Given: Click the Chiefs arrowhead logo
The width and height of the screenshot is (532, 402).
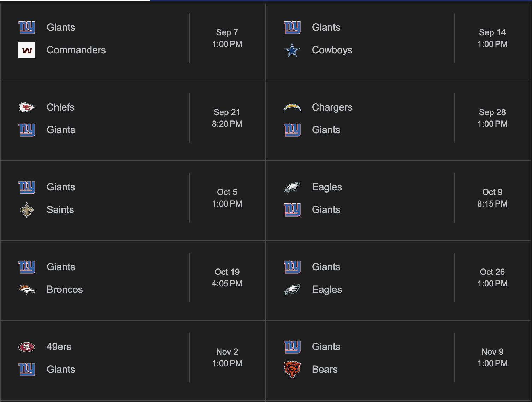Looking at the screenshot, I should coord(27,107).
